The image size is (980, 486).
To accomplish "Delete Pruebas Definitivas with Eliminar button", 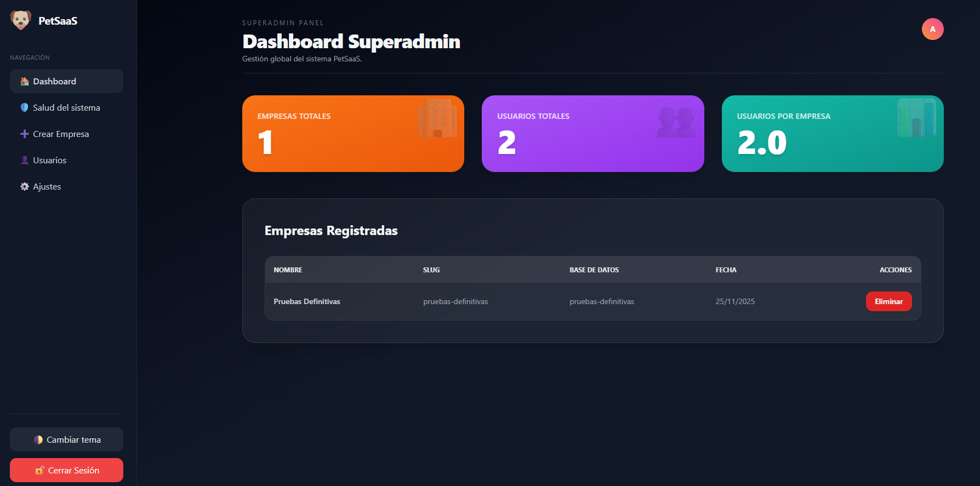I will 888,301.
